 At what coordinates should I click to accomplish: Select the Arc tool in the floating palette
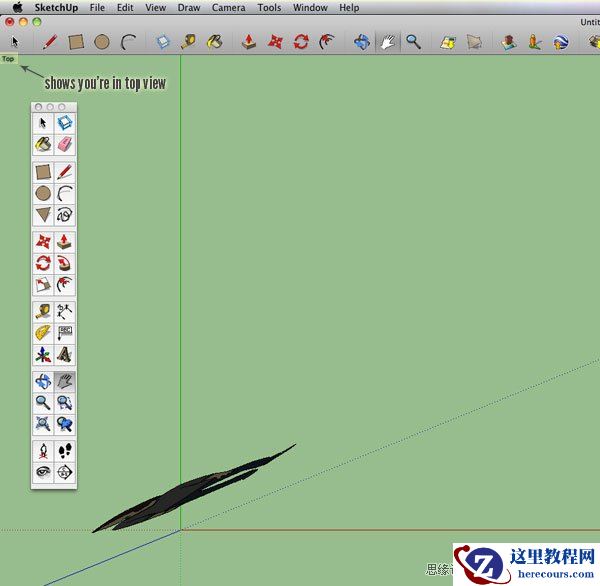coord(65,194)
